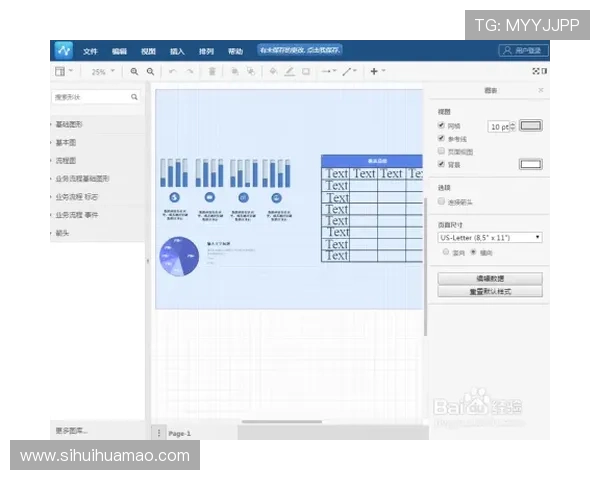The width and height of the screenshot is (600, 480).
Task: Click the undo arrow icon
Action: coord(173,72)
